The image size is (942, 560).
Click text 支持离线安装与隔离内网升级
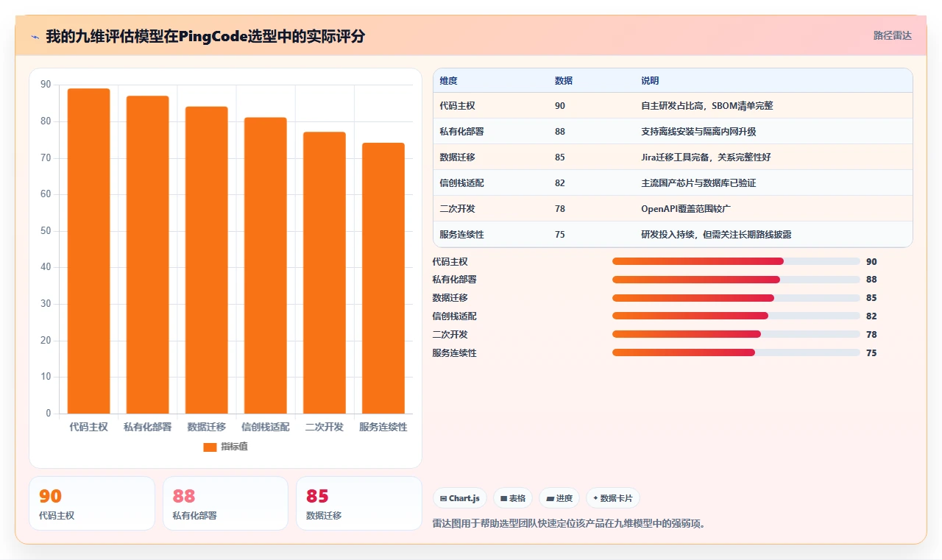pyautogui.click(x=698, y=132)
